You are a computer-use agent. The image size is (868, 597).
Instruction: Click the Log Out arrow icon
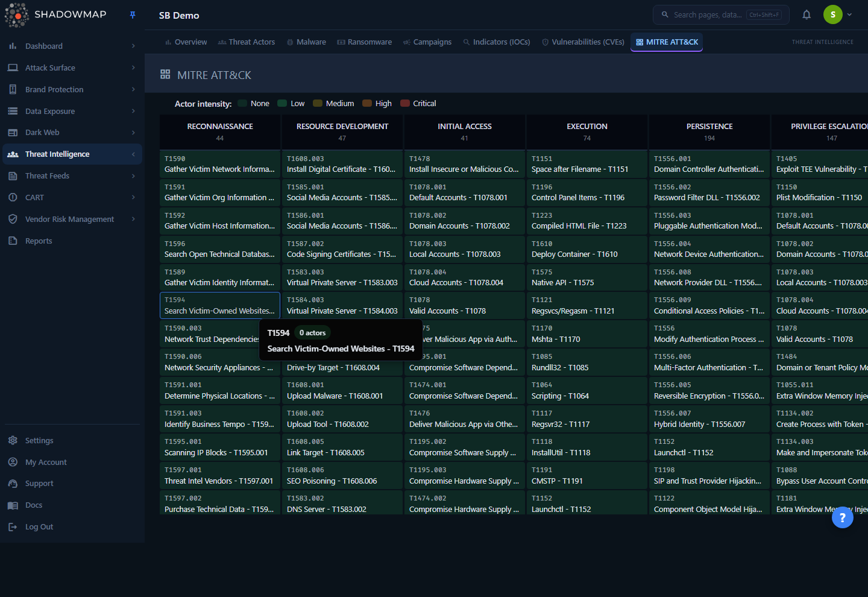(x=13, y=527)
